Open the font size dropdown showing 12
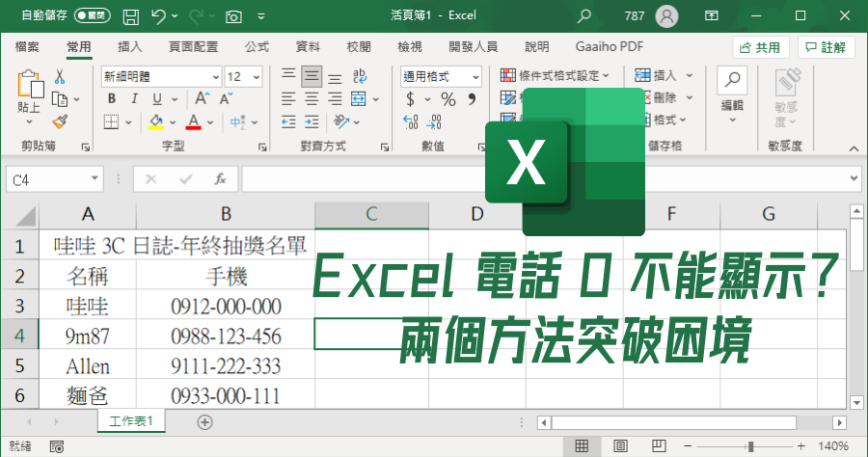Viewport: 868px width, 457px height. [257, 77]
